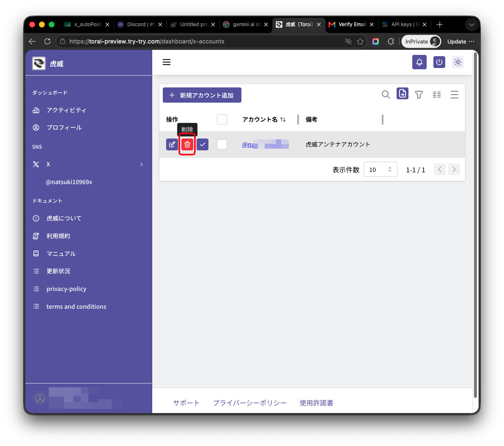Open プロフィール in sidebar
Viewport: 504px width, 446px height.
tap(64, 128)
